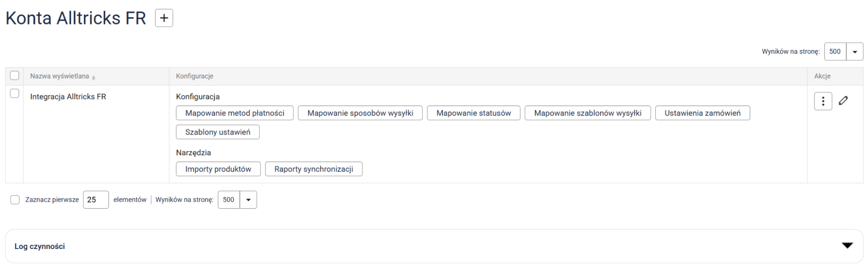The width and height of the screenshot is (868, 269).
Task: Open bottom Wyników na stronę dropdown arrow
Action: coord(248,200)
